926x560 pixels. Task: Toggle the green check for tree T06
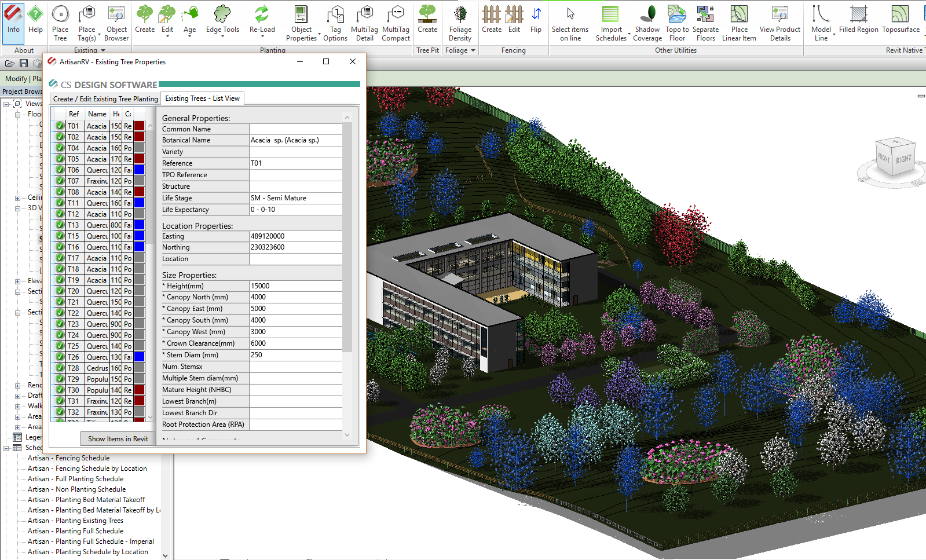(x=60, y=170)
